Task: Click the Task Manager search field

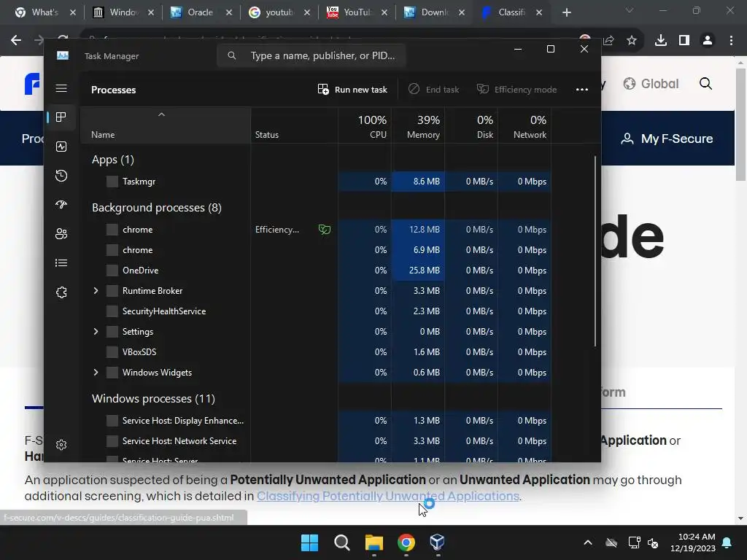Action: [311, 55]
